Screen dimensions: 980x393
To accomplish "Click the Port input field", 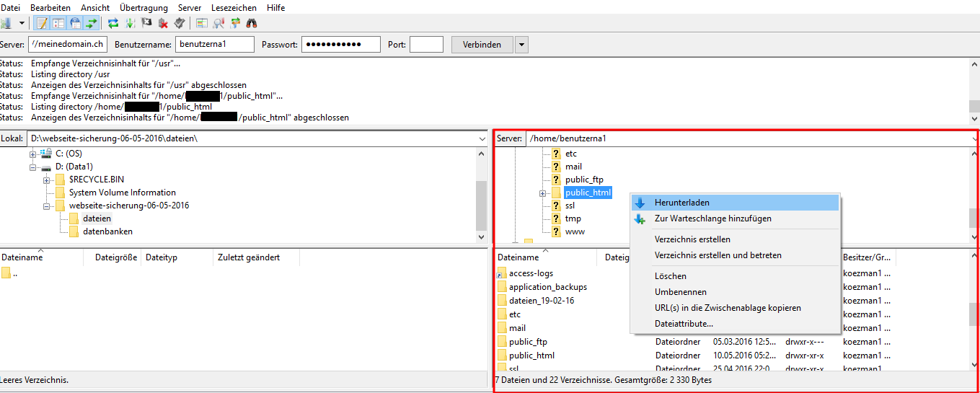I will tap(426, 45).
